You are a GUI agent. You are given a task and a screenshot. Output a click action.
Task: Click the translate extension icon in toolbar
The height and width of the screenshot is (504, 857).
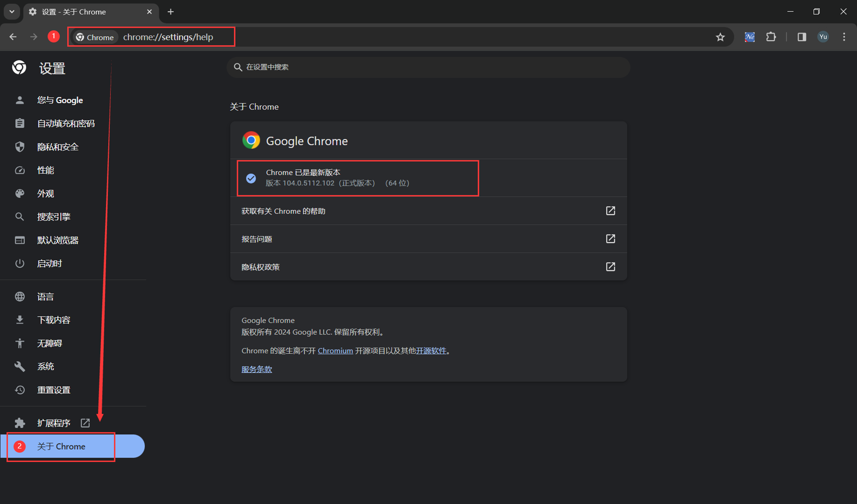(x=749, y=37)
